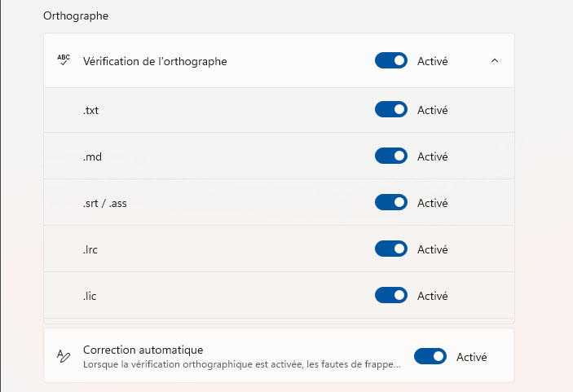This screenshot has width=573, height=392.
Task: Click the Orthographe section heading
Action: (76, 16)
